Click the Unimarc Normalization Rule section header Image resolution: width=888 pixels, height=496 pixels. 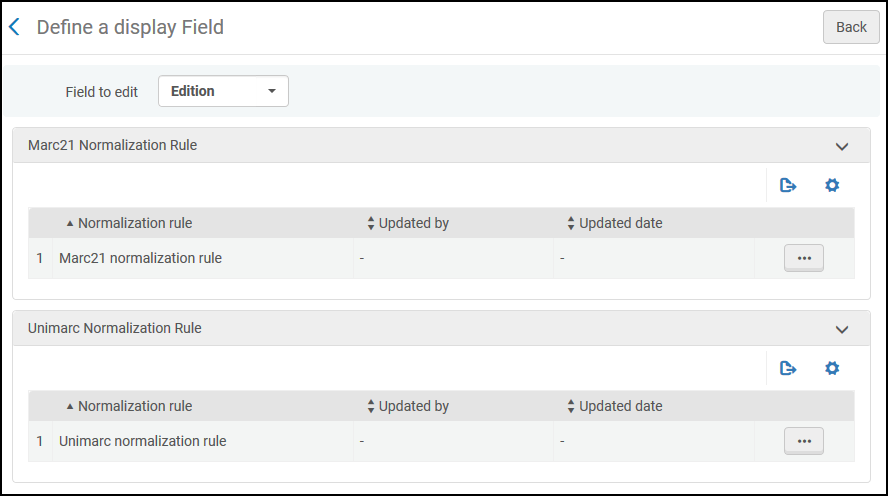tap(441, 328)
